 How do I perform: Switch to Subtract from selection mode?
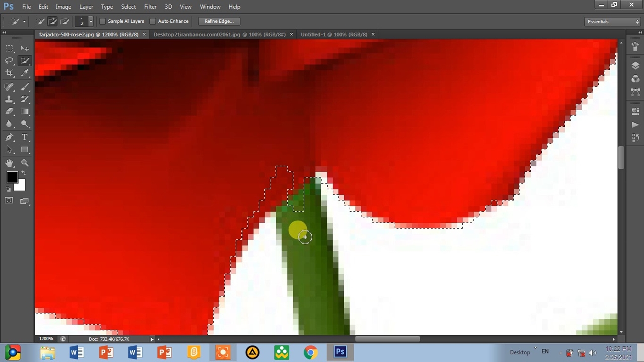(x=65, y=21)
